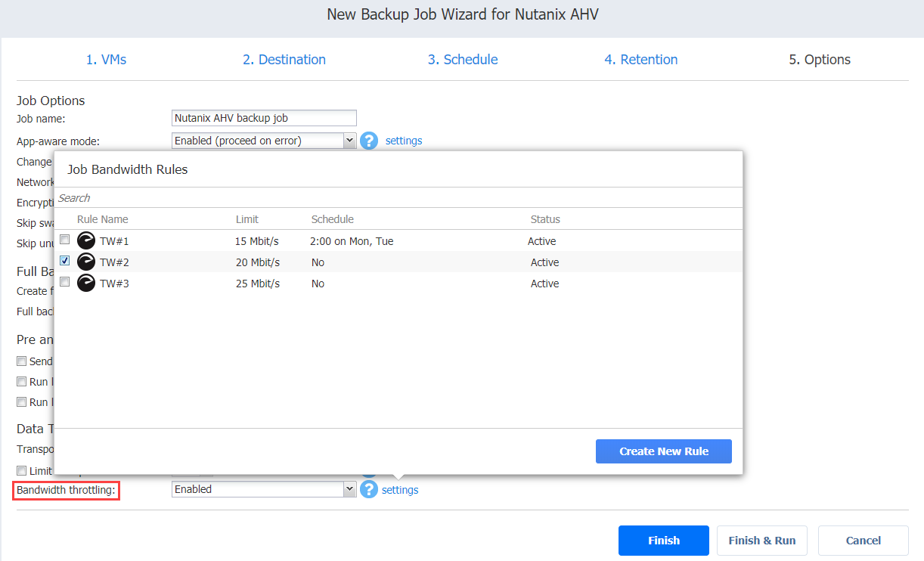The width and height of the screenshot is (924, 561).
Task: Sort rules by Limit column
Action: (247, 219)
